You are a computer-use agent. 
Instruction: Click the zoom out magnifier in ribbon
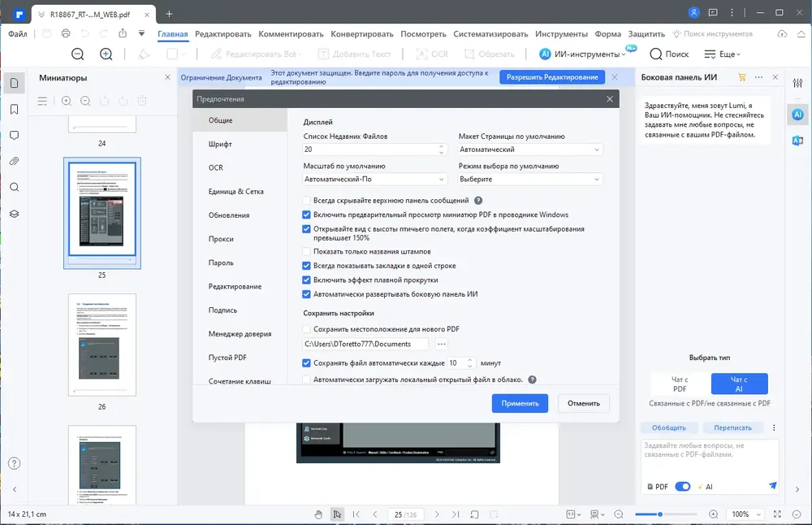click(x=78, y=54)
